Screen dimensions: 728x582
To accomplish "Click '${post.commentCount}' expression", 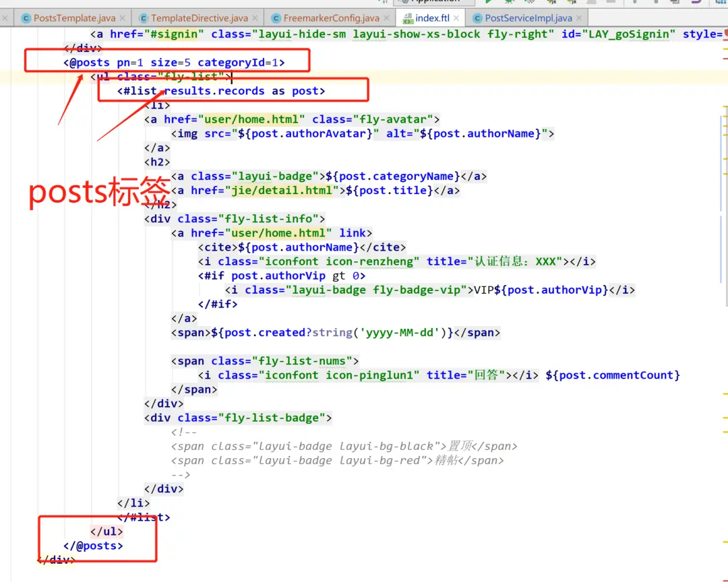I will click(x=613, y=375).
